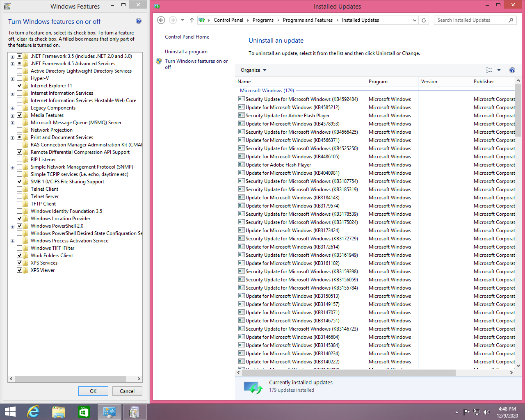
Task: Click the updates list vertical scrollbar thumb
Action: click(518, 111)
